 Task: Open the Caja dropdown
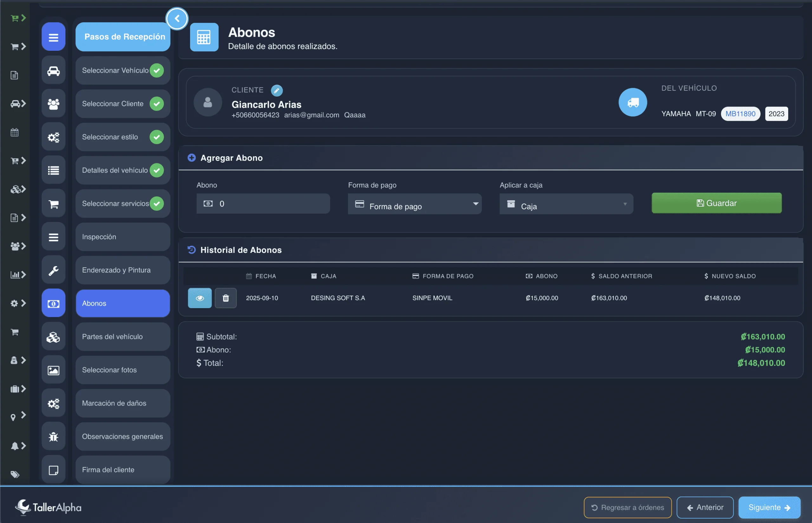point(566,204)
